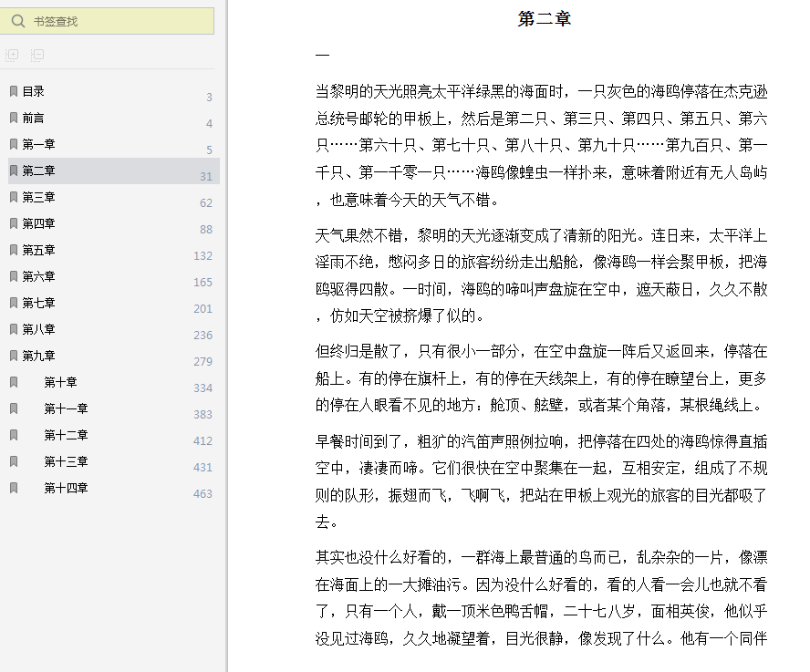Click the 第二章 heading in the document
810x672 pixels.
pos(545,18)
